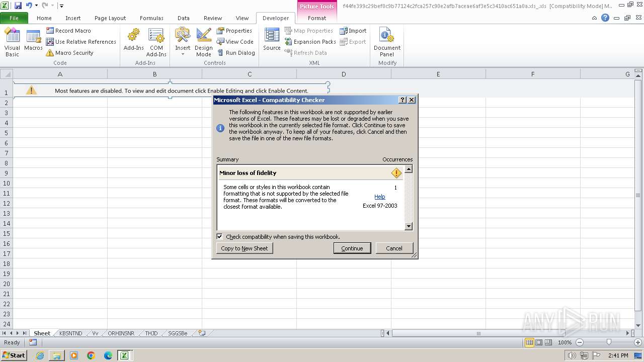Click Cancel in Compatibility Checker
The width and height of the screenshot is (644, 362).
[394, 248]
